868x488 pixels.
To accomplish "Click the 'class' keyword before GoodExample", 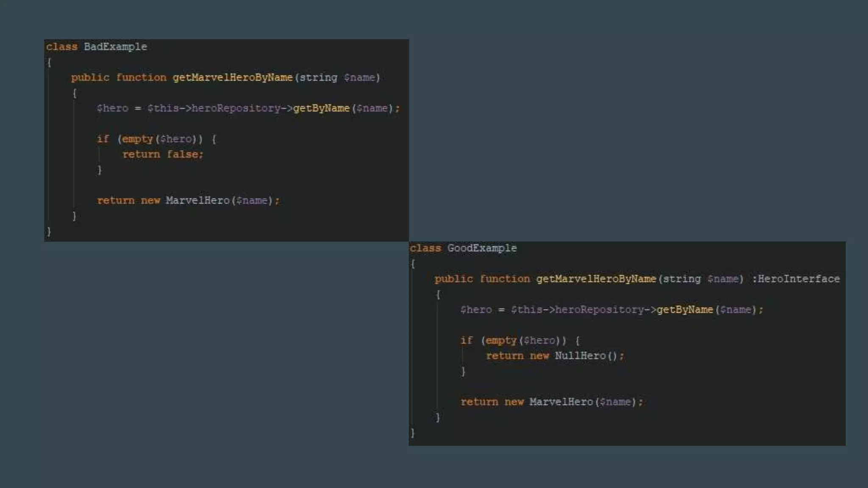I will click(x=426, y=248).
